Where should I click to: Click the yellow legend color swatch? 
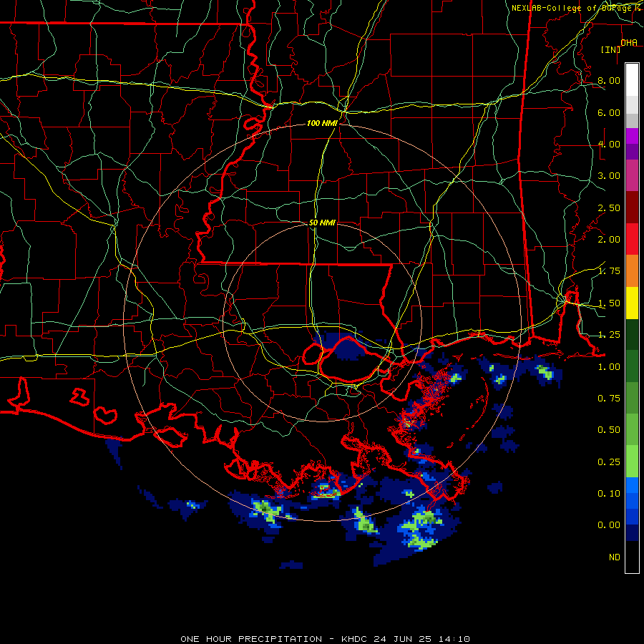pyautogui.click(x=632, y=303)
